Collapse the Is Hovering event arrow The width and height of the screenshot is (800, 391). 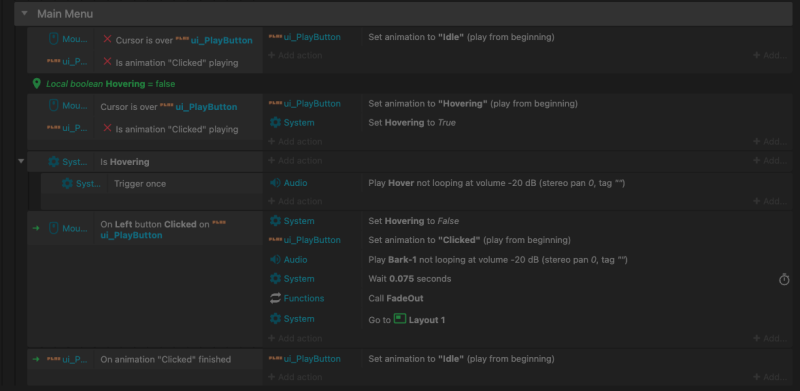tap(21, 161)
